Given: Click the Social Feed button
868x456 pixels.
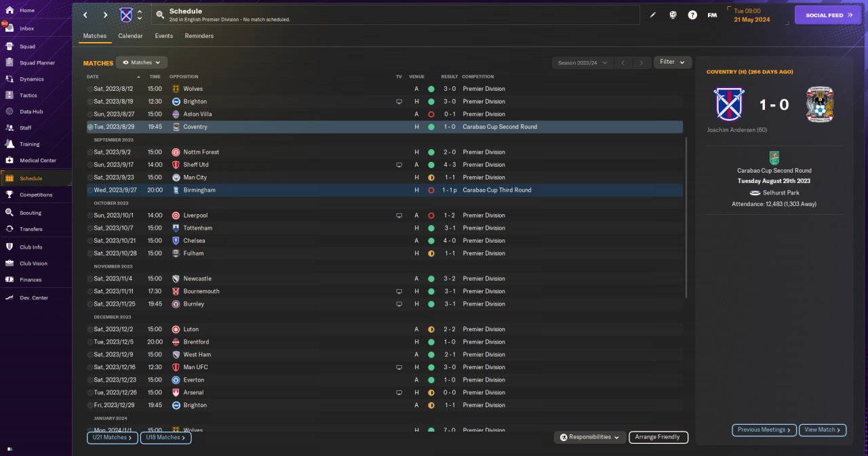Looking at the screenshot, I should point(827,15).
